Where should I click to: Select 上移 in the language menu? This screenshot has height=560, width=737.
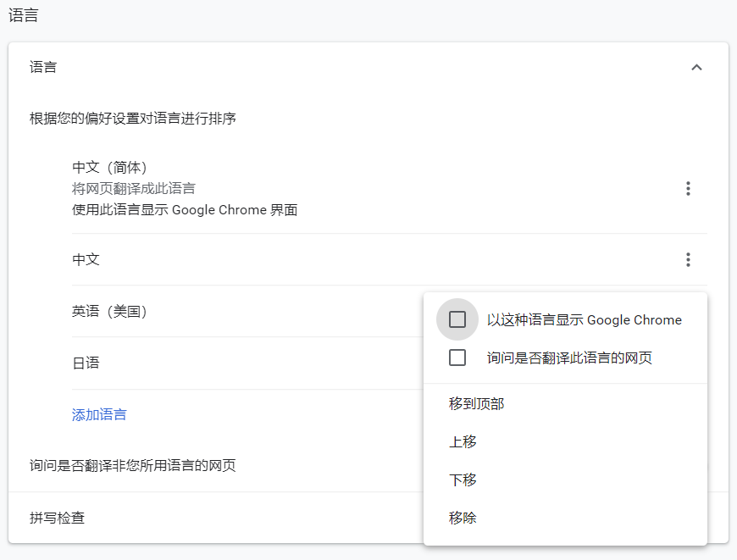[x=463, y=442]
